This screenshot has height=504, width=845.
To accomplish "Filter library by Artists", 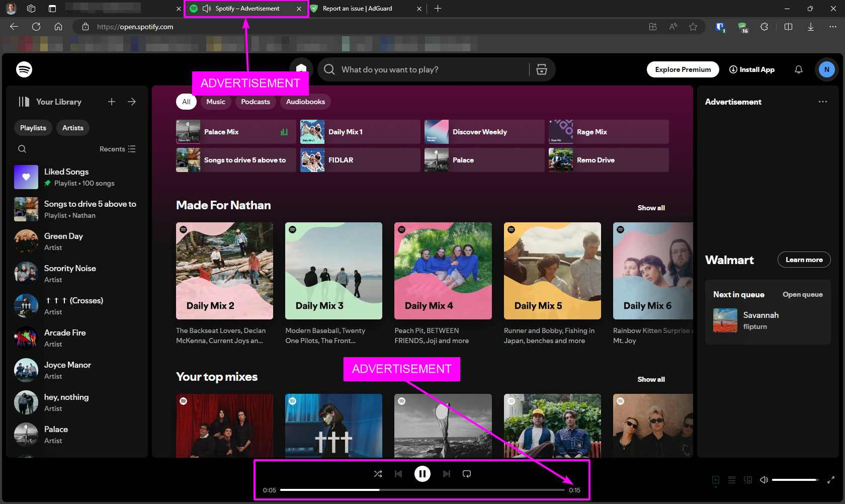I will click(73, 128).
